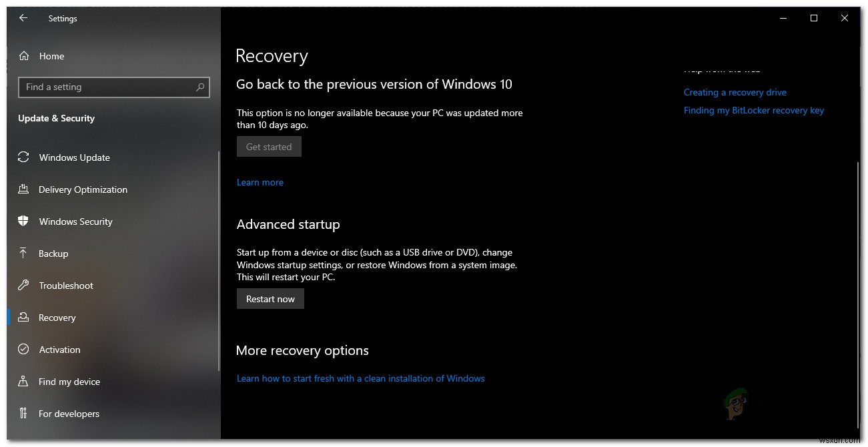Image resolution: width=868 pixels, height=447 pixels.
Task: Open the Learn more link
Action: pyautogui.click(x=260, y=182)
